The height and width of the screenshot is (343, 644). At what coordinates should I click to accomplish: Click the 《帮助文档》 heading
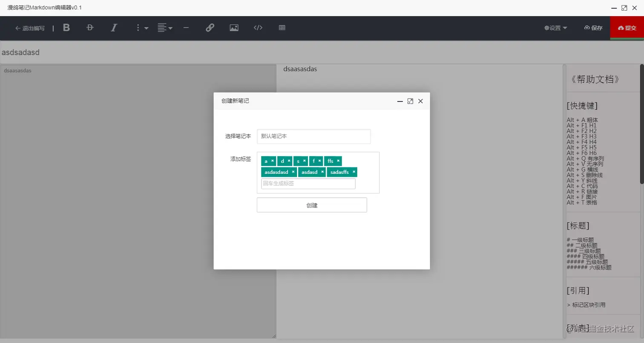(595, 80)
